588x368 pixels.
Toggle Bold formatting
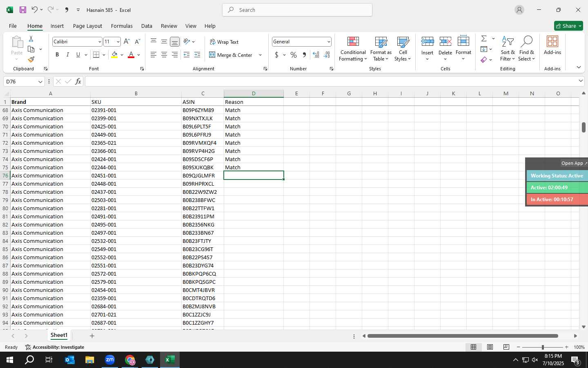click(57, 55)
